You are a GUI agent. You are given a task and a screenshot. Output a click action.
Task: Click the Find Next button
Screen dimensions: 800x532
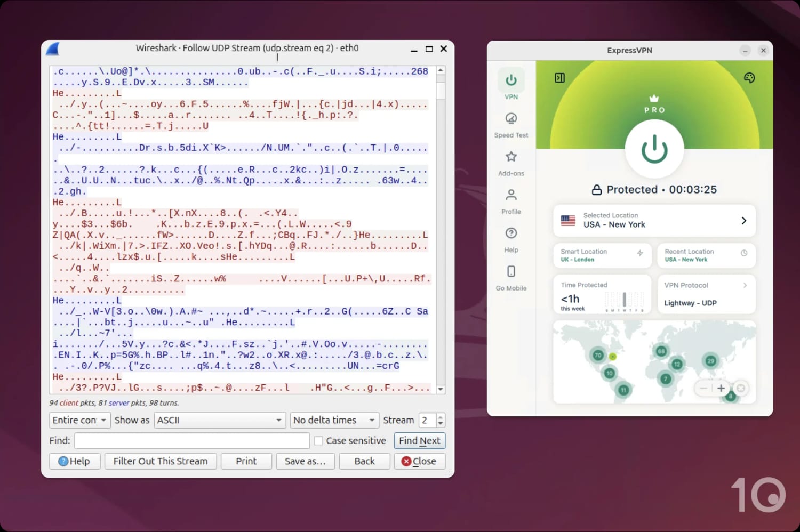[420, 441]
